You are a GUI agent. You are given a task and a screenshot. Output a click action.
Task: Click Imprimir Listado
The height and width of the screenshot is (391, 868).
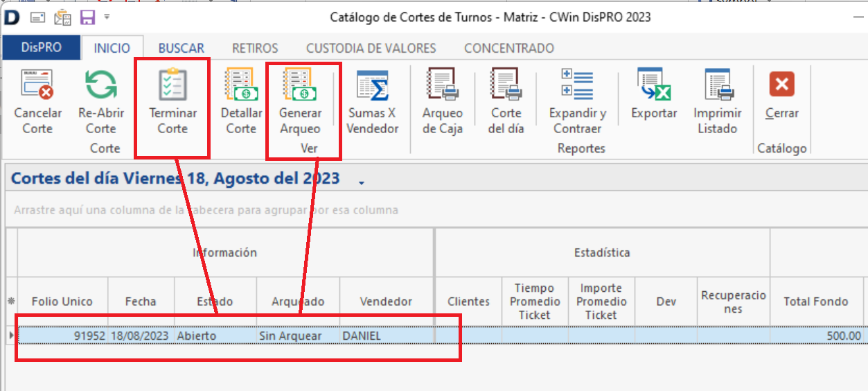(718, 101)
